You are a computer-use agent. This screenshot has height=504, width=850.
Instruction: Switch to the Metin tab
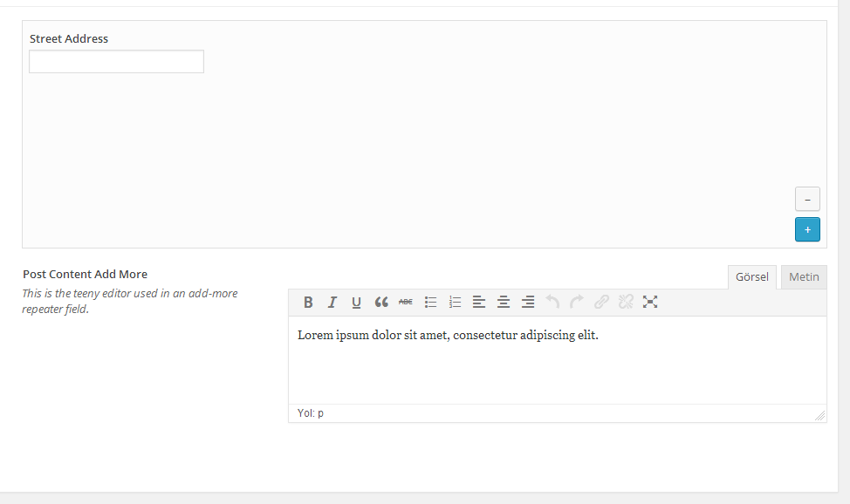[803, 276]
